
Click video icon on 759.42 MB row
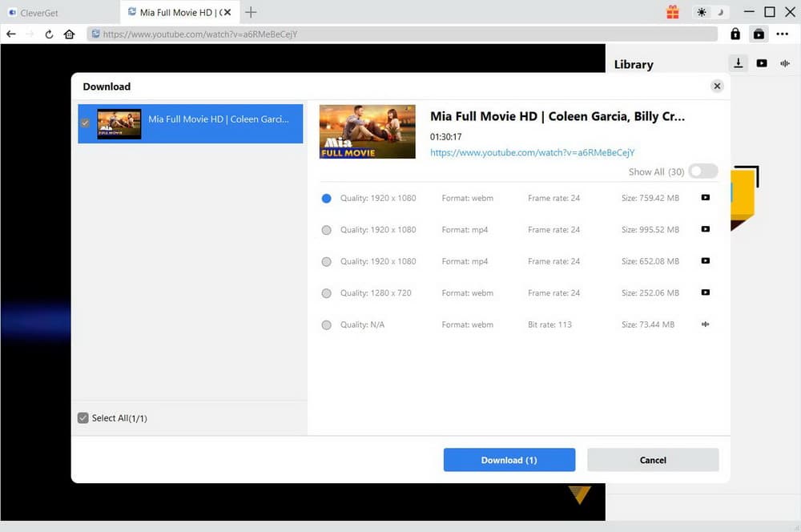pos(706,197)
